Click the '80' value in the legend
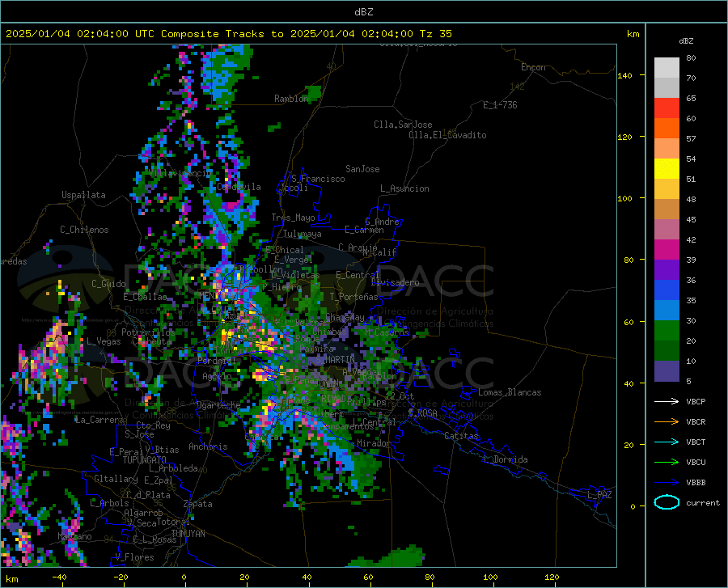This screenshot has width=728, height=588. click(691, 58)
